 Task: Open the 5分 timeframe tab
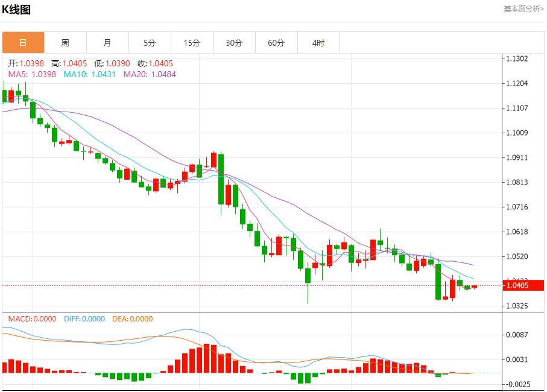point(150,43)
